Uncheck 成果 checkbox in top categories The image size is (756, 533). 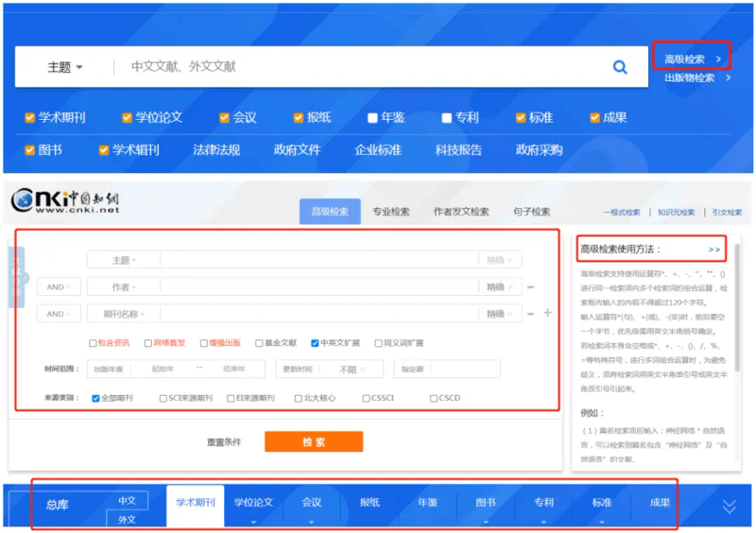coord(594,118)
